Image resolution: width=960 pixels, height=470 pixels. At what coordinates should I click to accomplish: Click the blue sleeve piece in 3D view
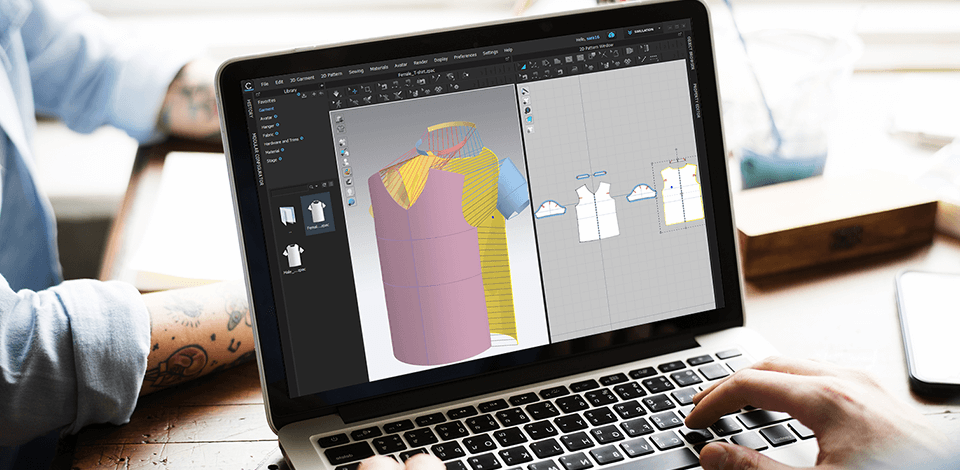coord(513,188)
